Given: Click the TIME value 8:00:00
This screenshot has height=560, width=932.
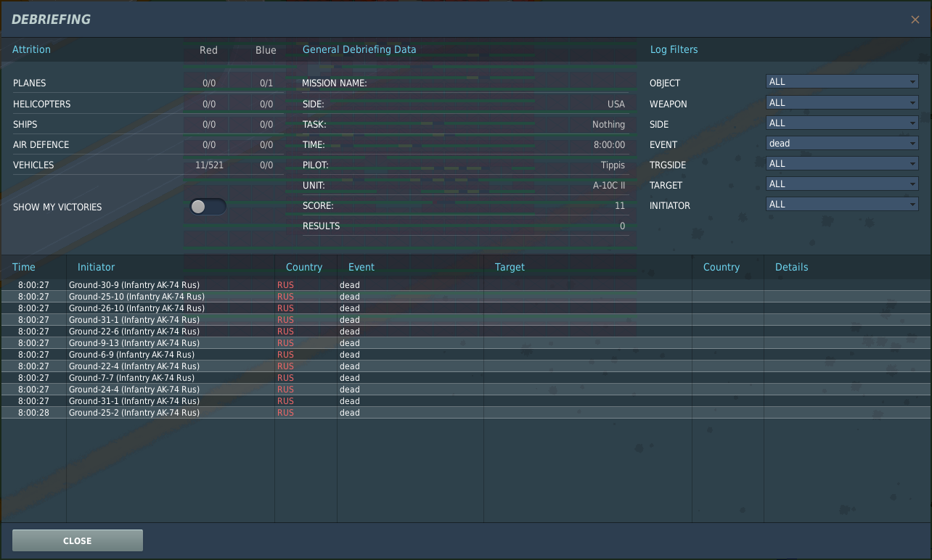Looking at the screenshot, I should (x=609, y=144).
